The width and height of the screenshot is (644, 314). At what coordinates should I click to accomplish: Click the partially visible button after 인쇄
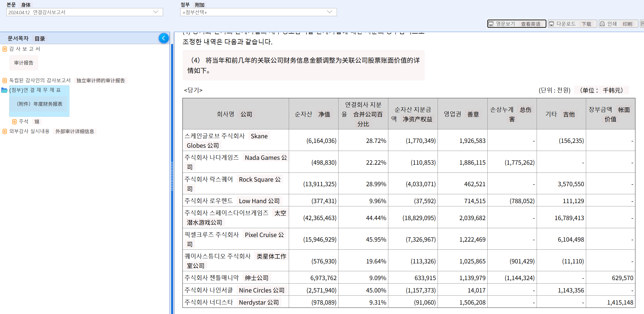(642, 24)
